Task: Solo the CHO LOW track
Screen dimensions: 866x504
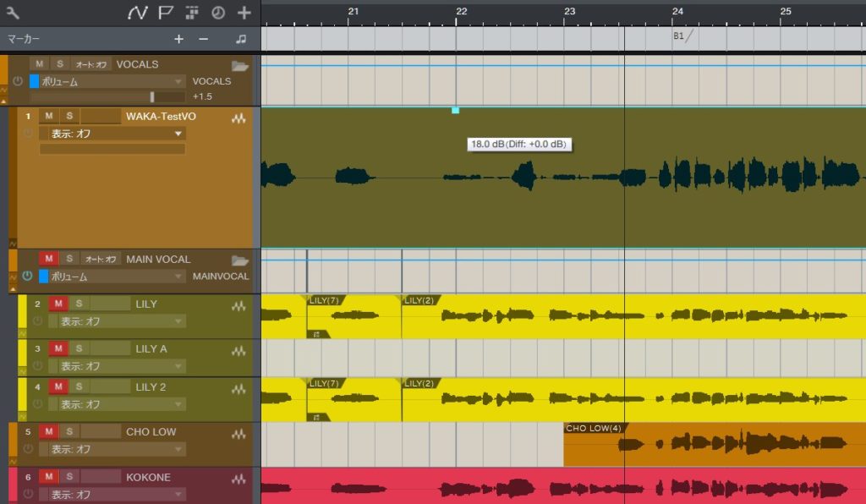Action: [x=69, y=431]
